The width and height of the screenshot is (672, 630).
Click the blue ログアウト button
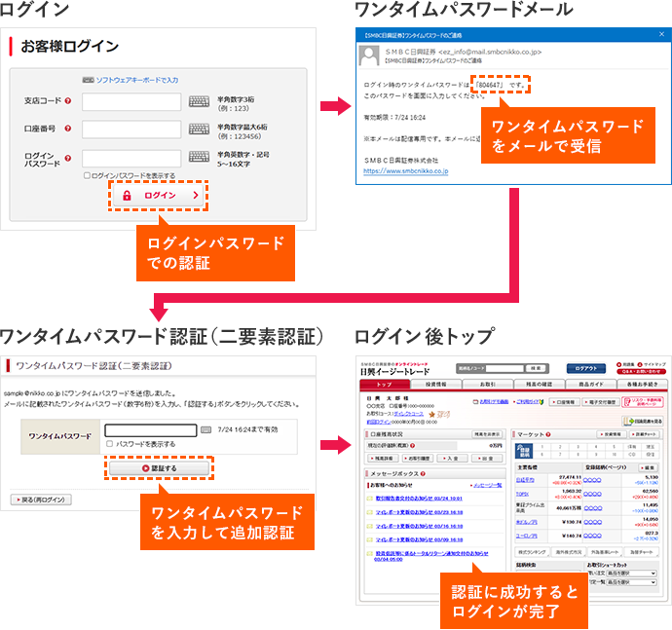586,369
